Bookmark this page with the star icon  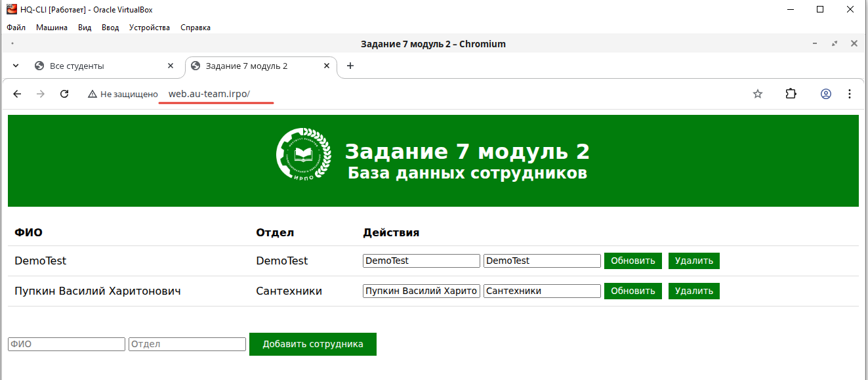[x=758, y=94]
